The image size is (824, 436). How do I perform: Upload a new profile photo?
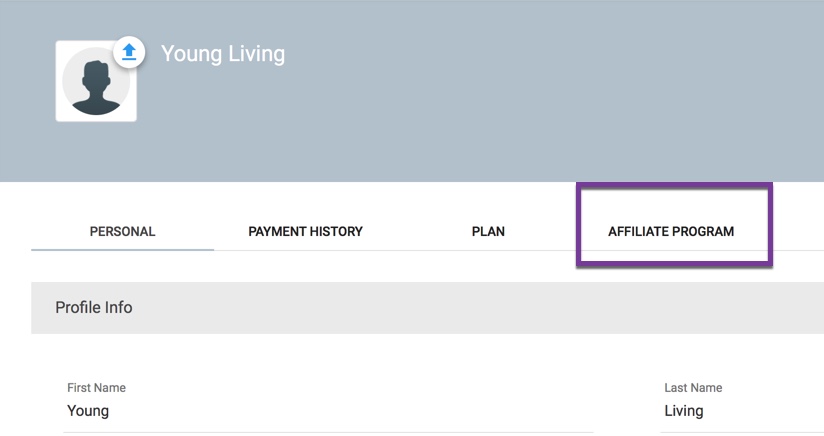pos(128,51)
